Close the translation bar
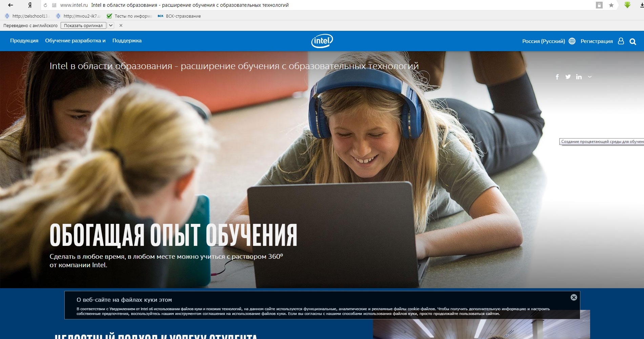Image resolution: width=644 pixels, height=339 pixels. tap(121, 25)
